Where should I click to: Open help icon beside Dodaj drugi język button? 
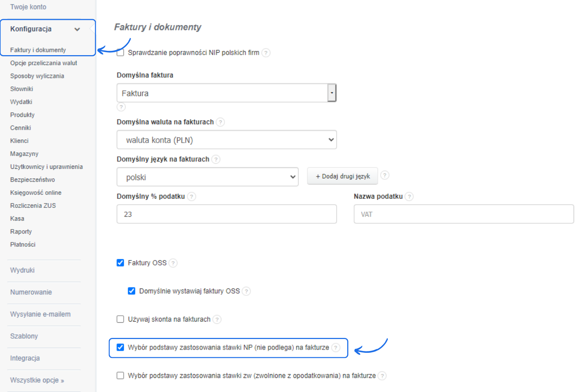pos(385,176)
